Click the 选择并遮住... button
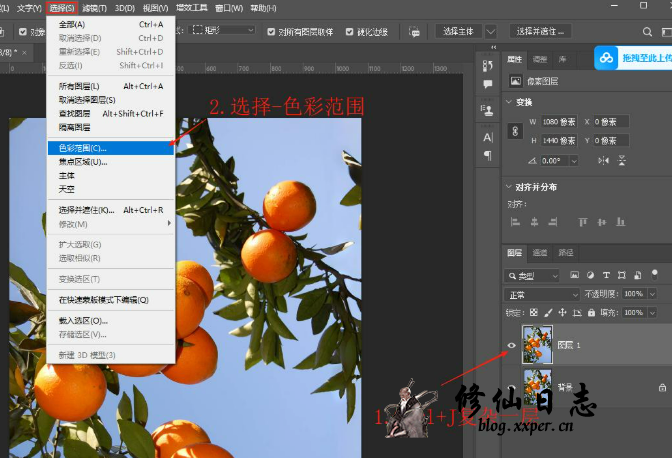 [540, 31]
